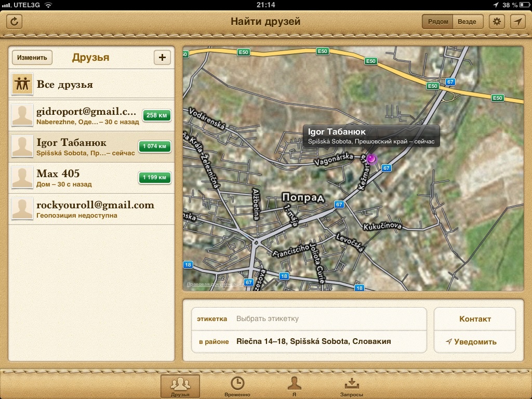Click the Контакт button
Viewport: 532px width, 399px height.
click(x=474, y=319)
